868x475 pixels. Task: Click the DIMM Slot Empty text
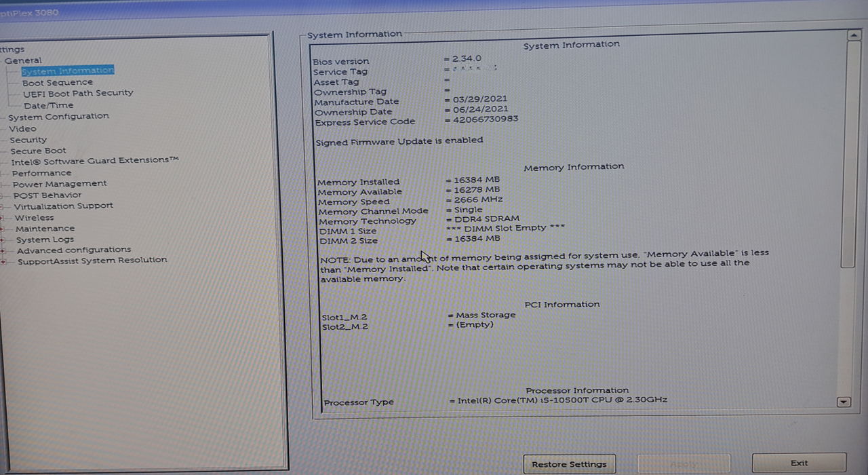click(x=505, y=229)
